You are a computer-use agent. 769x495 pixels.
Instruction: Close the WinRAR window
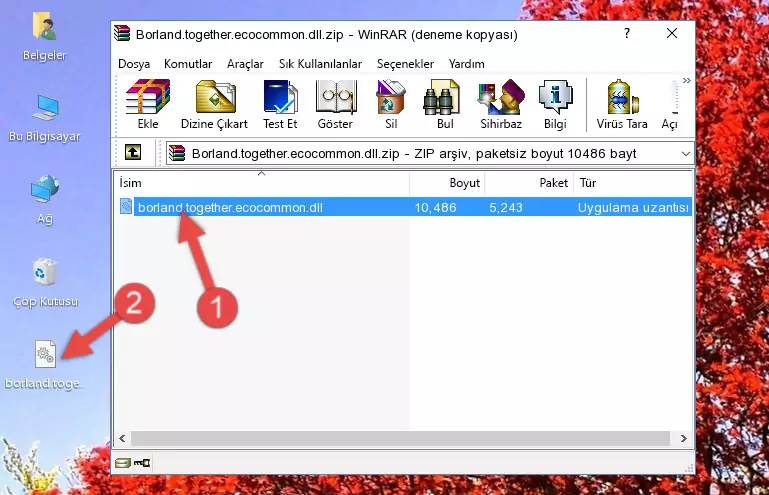tap(672, 33)
